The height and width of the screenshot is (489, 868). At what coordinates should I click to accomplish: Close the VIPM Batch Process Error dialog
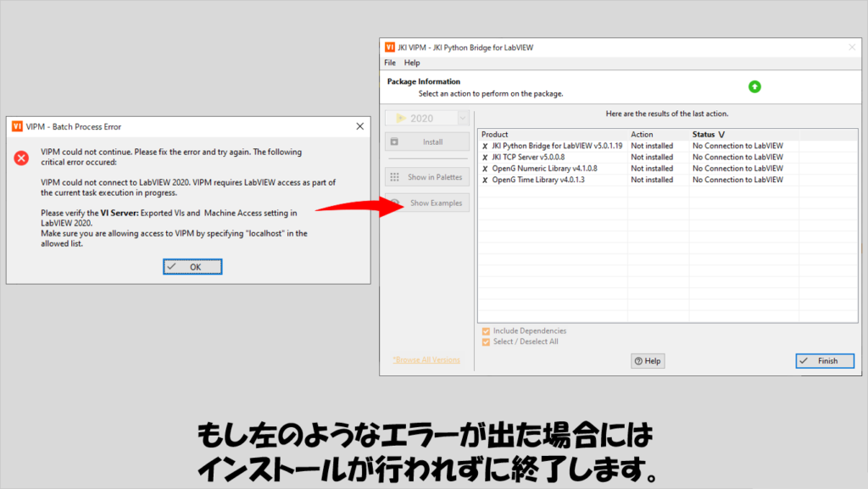[359, 126]
